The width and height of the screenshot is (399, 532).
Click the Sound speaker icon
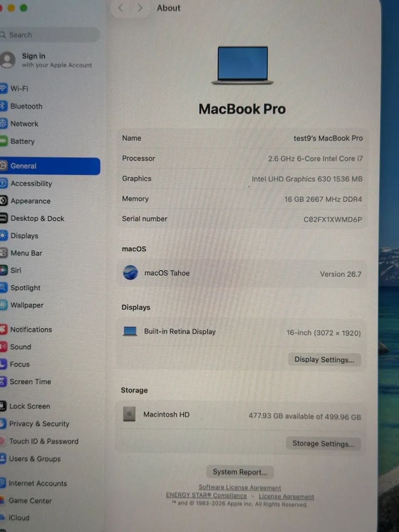click(3, 347)
